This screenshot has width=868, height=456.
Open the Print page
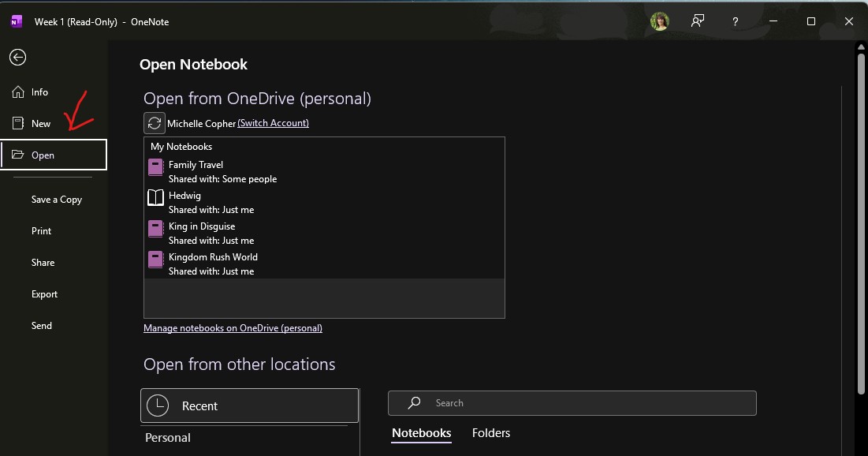click(x=42, y=231)
